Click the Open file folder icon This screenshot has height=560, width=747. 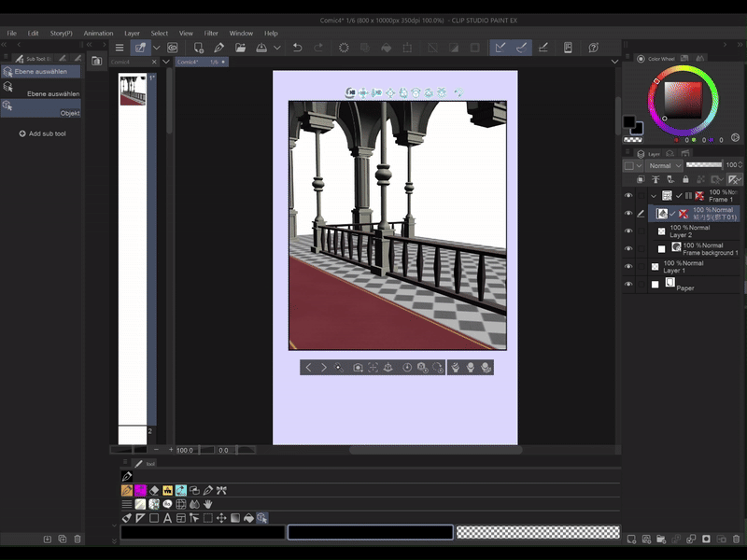tap(240, 47)
